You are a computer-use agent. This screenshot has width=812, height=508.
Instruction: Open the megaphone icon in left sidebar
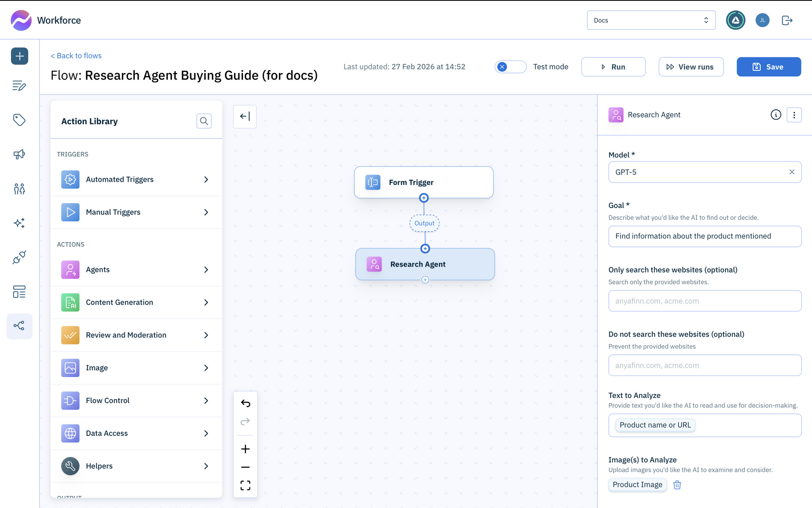point(19,155)
